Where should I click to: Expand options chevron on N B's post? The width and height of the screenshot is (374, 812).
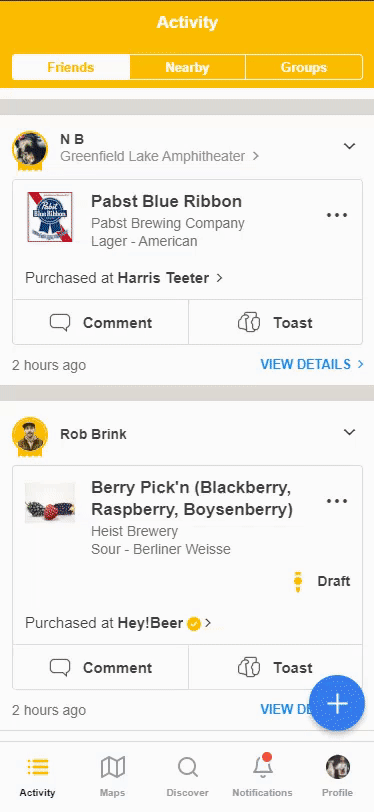tap(350, 146)
